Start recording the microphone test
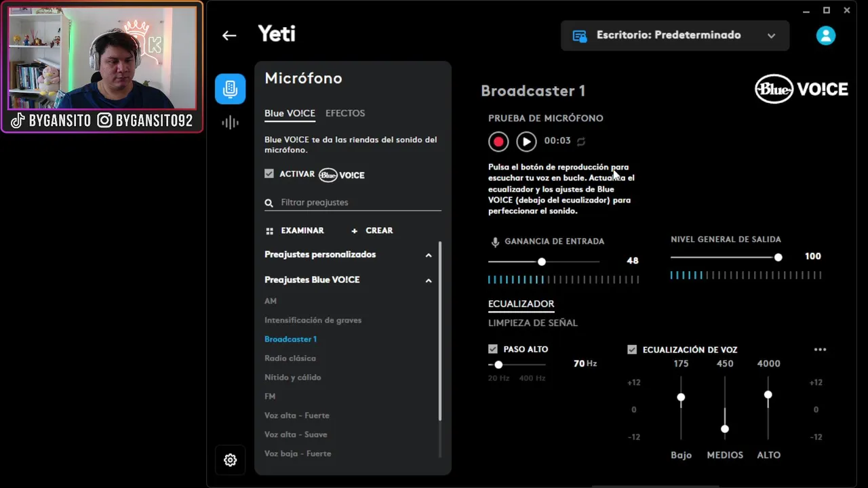Screen dimensions: 868x488 498,142
